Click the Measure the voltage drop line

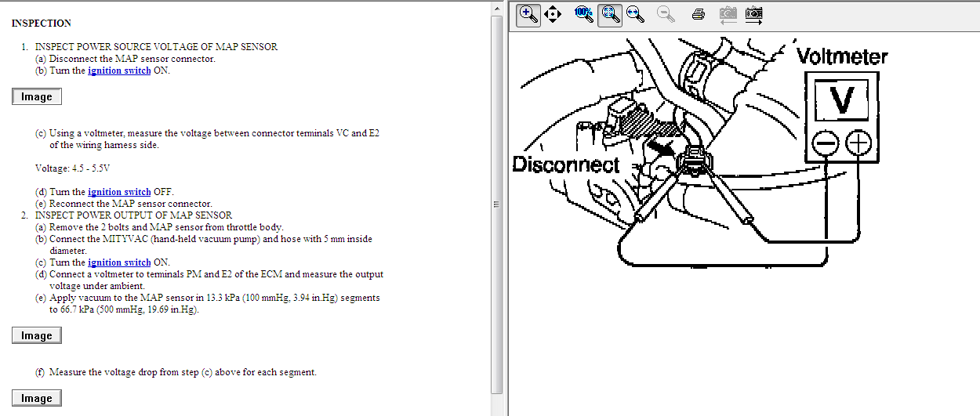(x=176, y=372)
